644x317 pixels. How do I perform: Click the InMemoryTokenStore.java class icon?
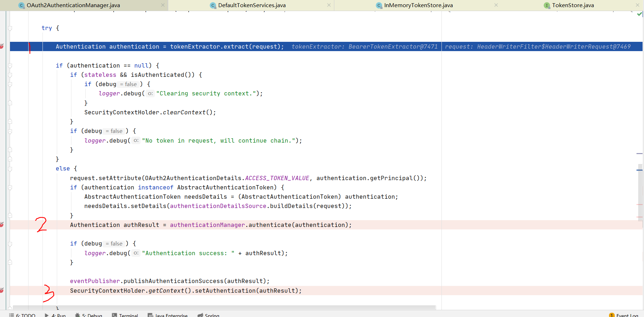(379, 5)
